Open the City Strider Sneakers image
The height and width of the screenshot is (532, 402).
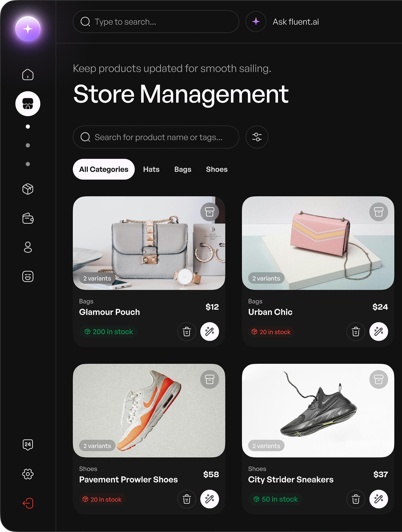(318, 410)
